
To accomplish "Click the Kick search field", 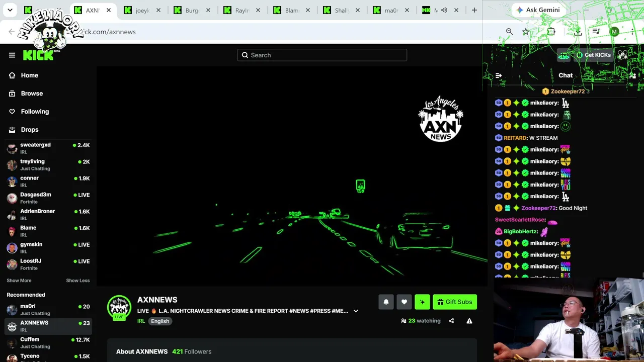I will [322, 55].
